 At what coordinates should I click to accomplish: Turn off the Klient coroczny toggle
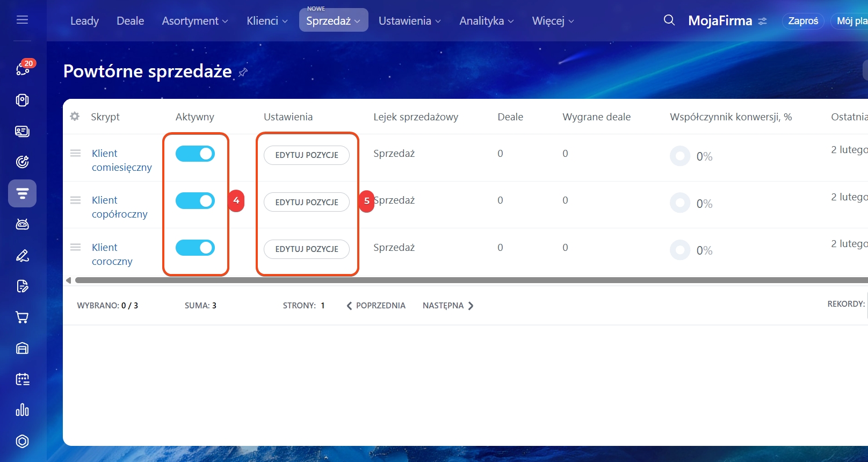coord(195,248)
